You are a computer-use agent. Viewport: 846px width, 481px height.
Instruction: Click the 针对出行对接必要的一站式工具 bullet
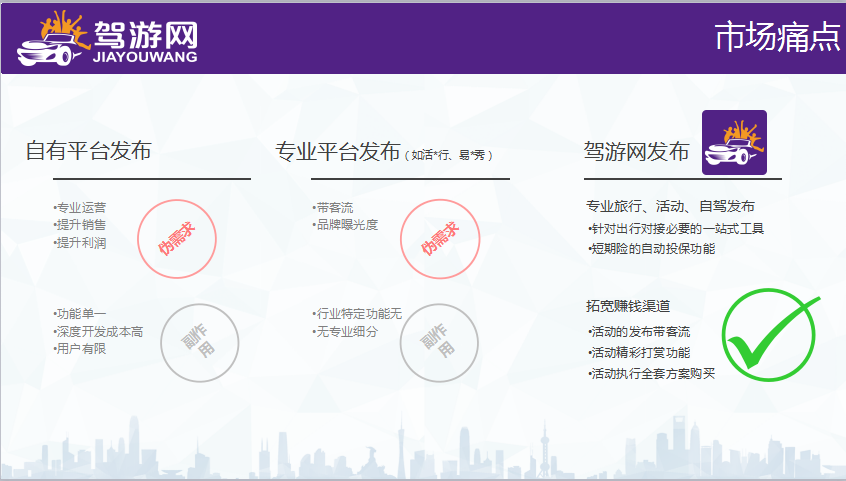click(x=676, y=229)
